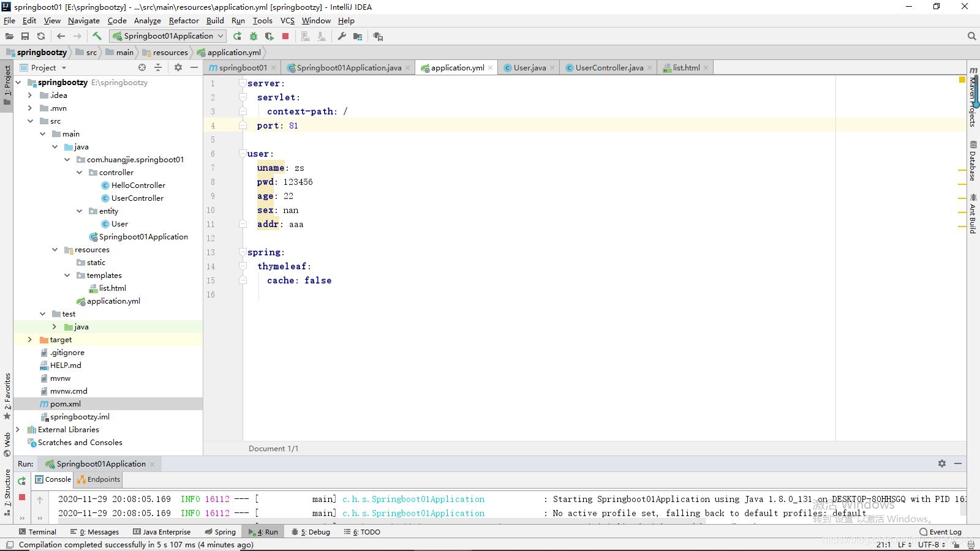Click the Open folder toolbar icon
This screenshot has width=980, height=551.
point(9,36)
